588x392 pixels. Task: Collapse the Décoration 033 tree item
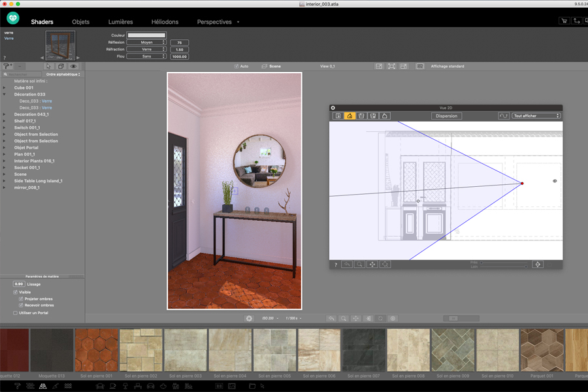(x=5, y=95)
